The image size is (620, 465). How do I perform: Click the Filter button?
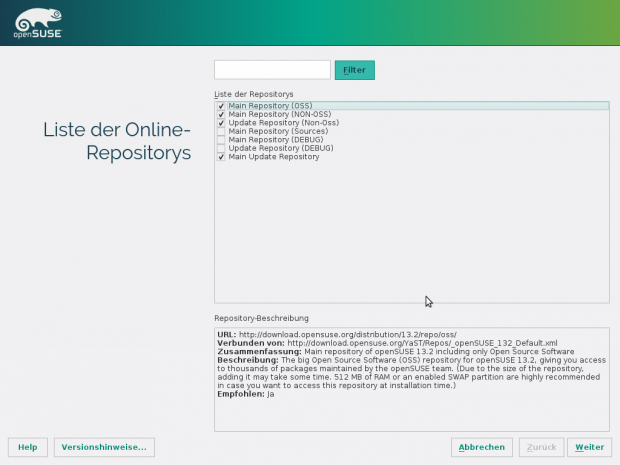(354, 70)
